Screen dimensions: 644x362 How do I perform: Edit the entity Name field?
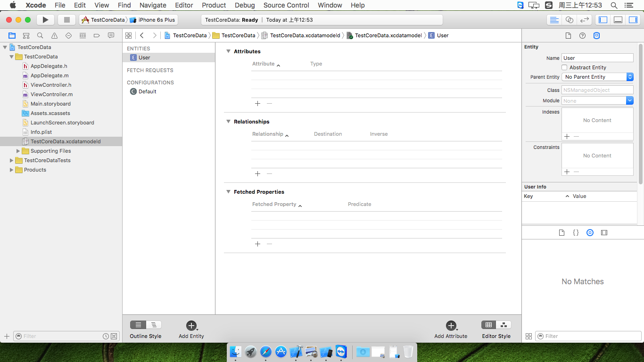(597, 58)
